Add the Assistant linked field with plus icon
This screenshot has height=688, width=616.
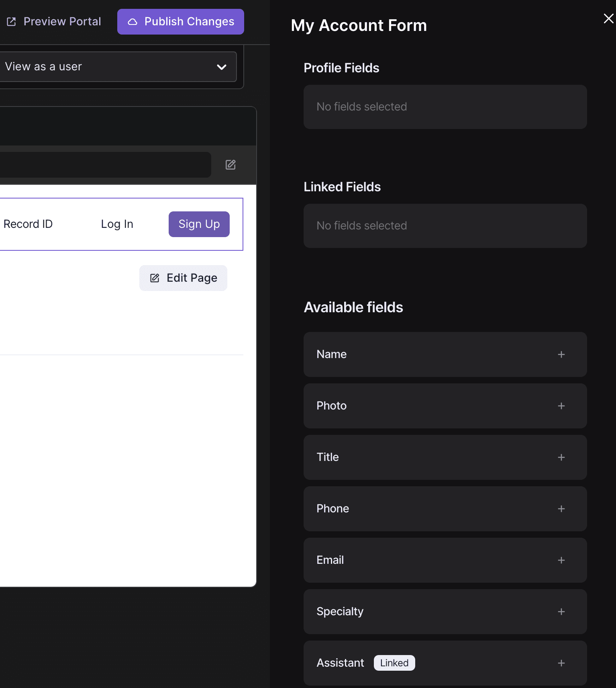pos(561,663)
